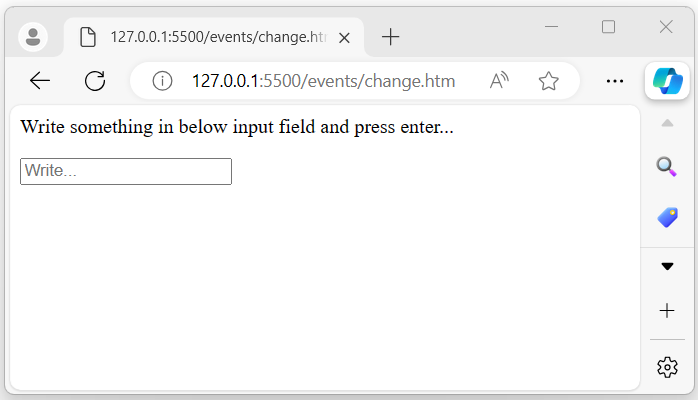Open the profile avatar icon
This screenshot has height=400, width=698.
33,36
